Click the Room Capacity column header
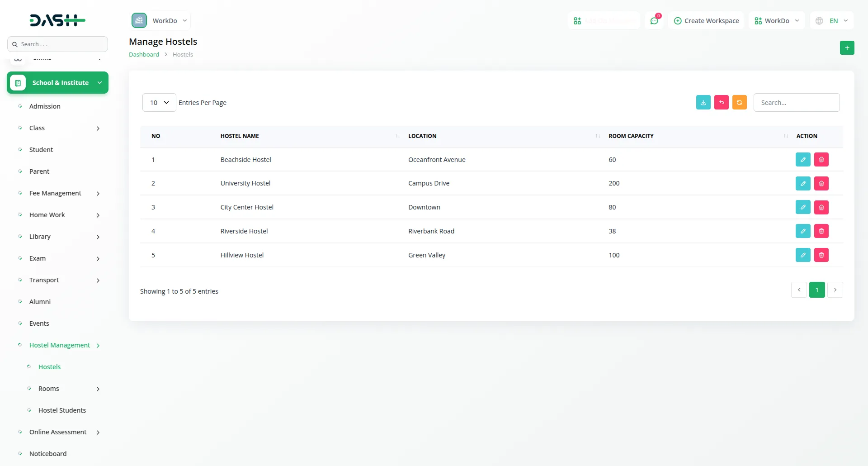The image size is (868, 466). tap(631, 136)
